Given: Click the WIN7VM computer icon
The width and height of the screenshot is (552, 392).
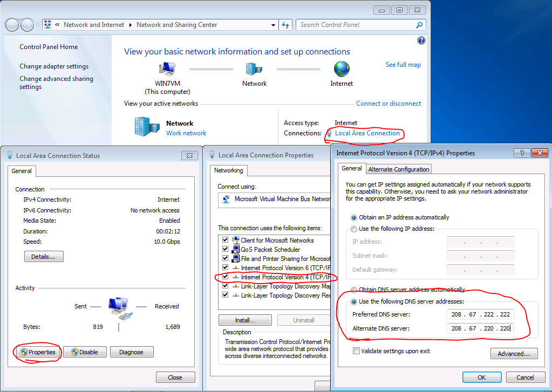Looking at the screenshot, I should (x=167, y=69).
